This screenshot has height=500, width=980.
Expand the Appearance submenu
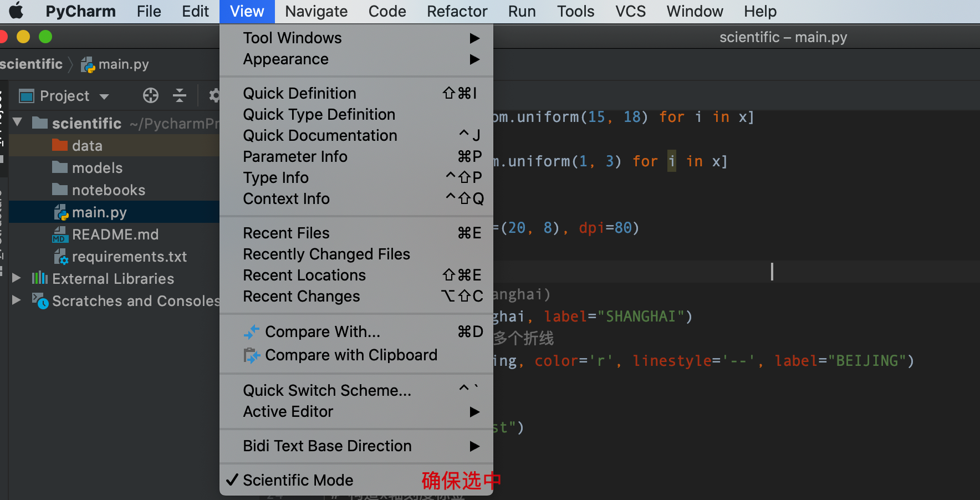click(356, 59)
